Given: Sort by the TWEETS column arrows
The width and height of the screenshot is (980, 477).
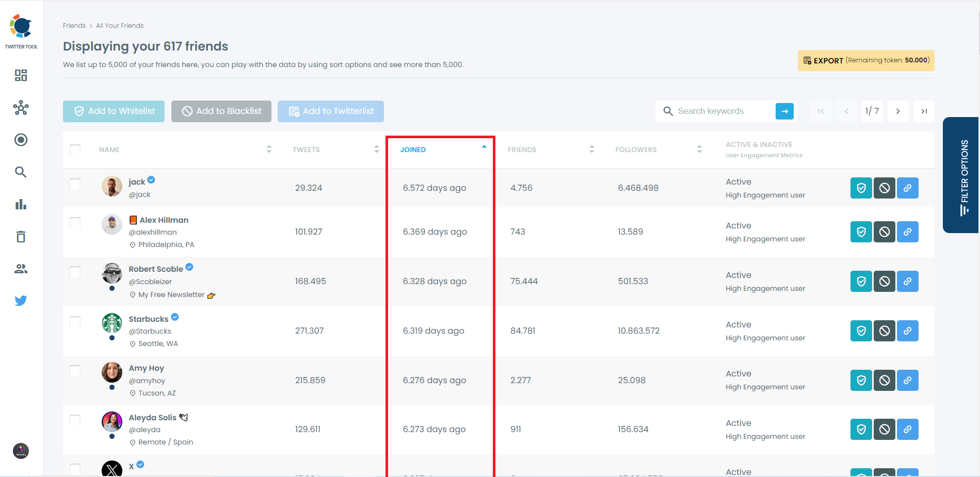Looking at the screenshot, I should click(377, 149).
